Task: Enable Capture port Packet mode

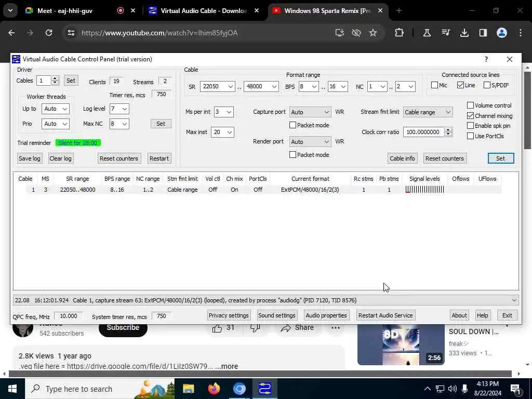Action: coord(292,125)
